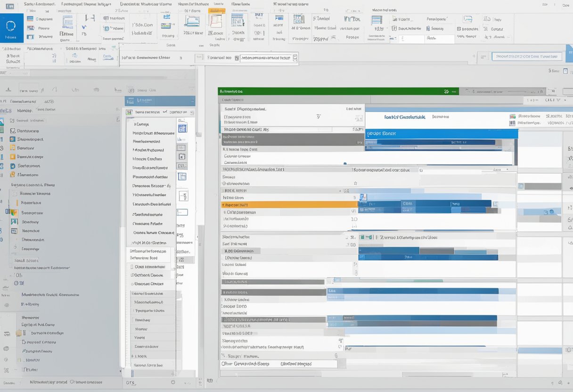Image resolution: width=573 pixels, height=392 pixels.
Task: Click the monitor screen icon in the ribbon
Action: tap(192, 21)
